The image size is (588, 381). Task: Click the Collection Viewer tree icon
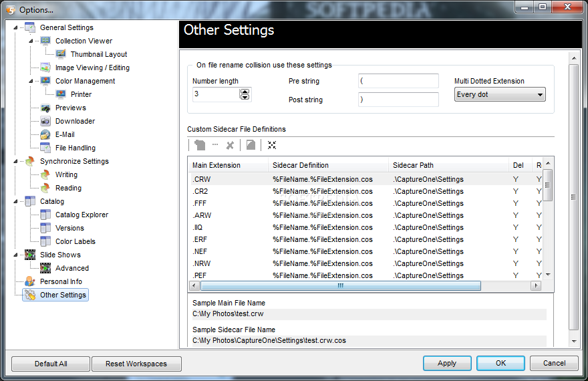[x=45, y=41]
